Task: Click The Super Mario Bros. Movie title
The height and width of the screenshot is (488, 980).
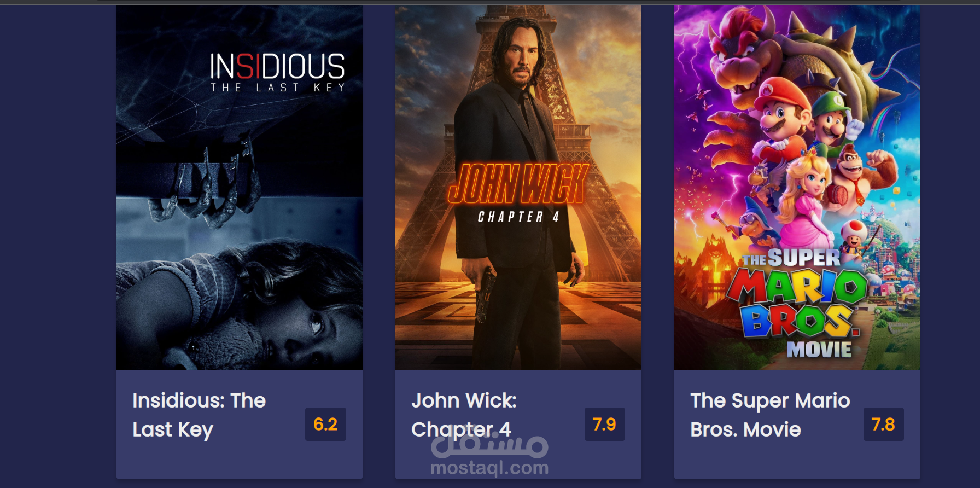Action: (x=770, y=415)
